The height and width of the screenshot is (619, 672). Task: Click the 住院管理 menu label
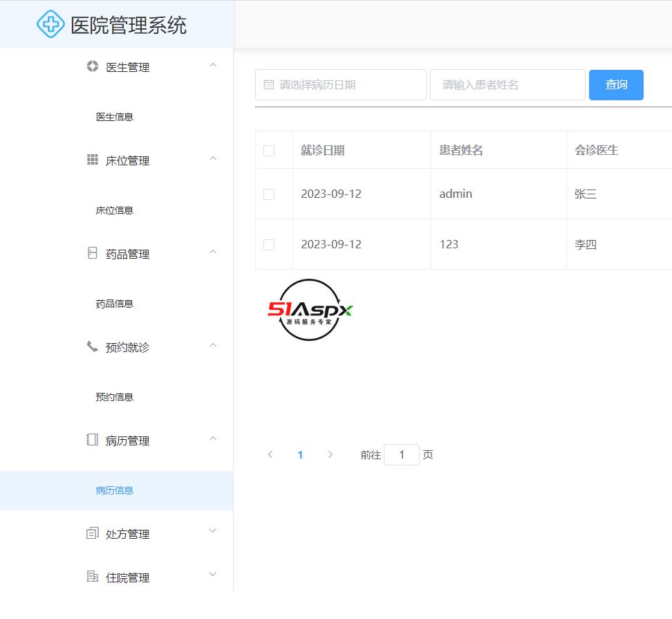pos(128,578)
